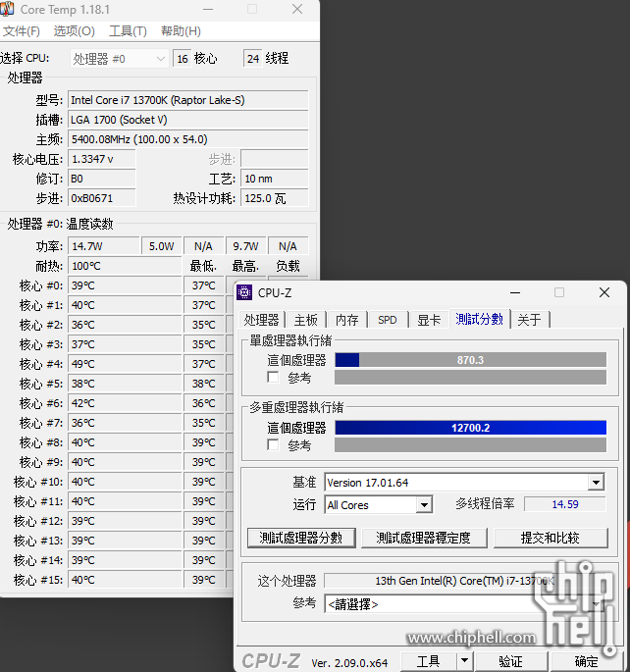Click the 核心 #6 temperature 42°C
Viewport: 630px width, 672px height.
[x=125, y=404]
